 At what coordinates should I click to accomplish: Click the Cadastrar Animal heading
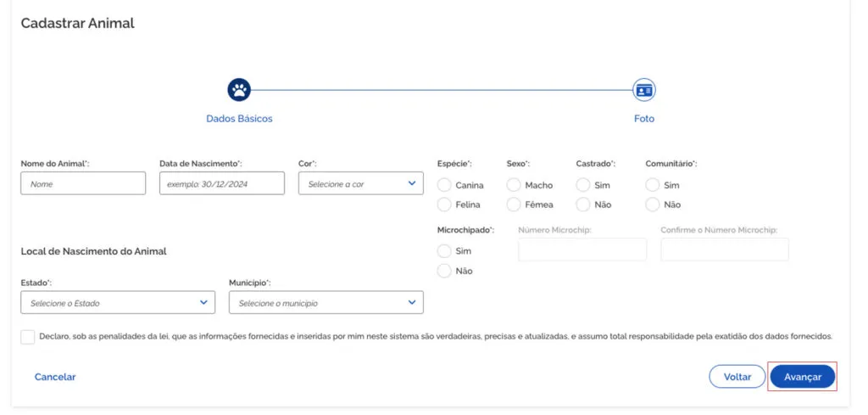pyautogui.click(x=77, y=23)
